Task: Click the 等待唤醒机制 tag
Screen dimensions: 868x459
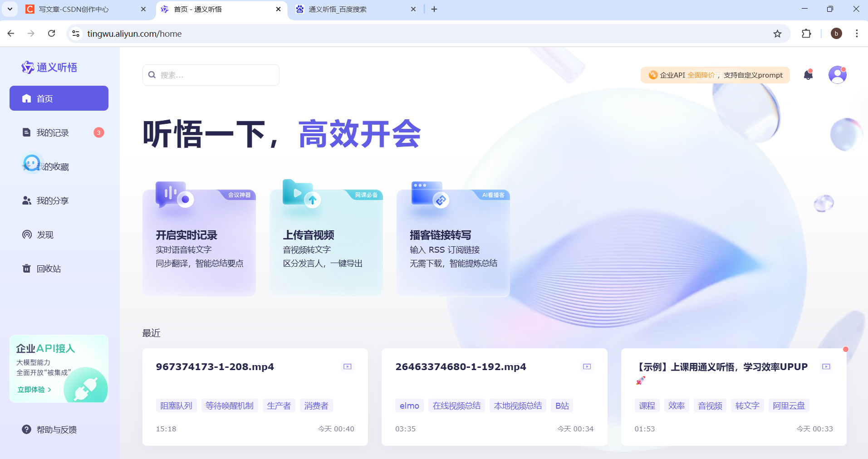Action: 230,405
